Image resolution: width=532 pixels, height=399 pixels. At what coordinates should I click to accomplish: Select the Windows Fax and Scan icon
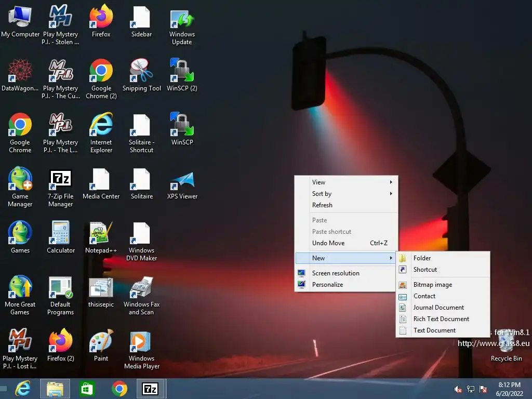click(141, 295)
